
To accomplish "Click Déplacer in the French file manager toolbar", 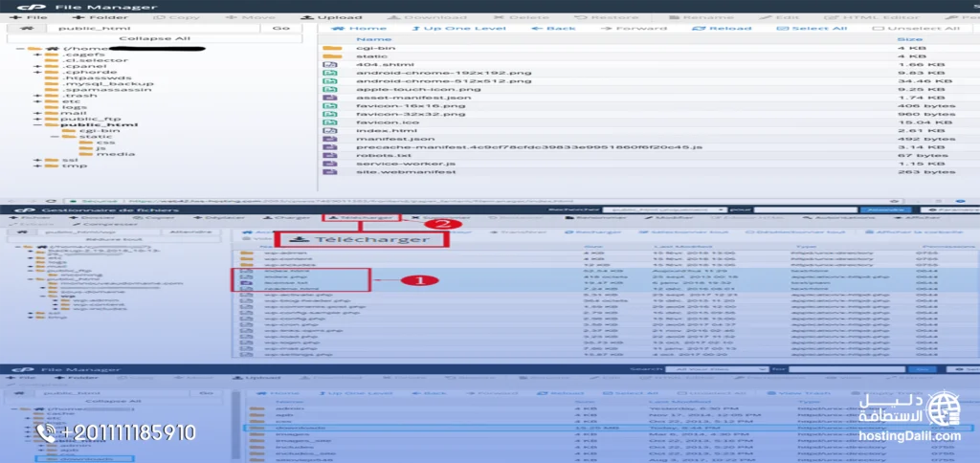I will click(x=219, y=217).
